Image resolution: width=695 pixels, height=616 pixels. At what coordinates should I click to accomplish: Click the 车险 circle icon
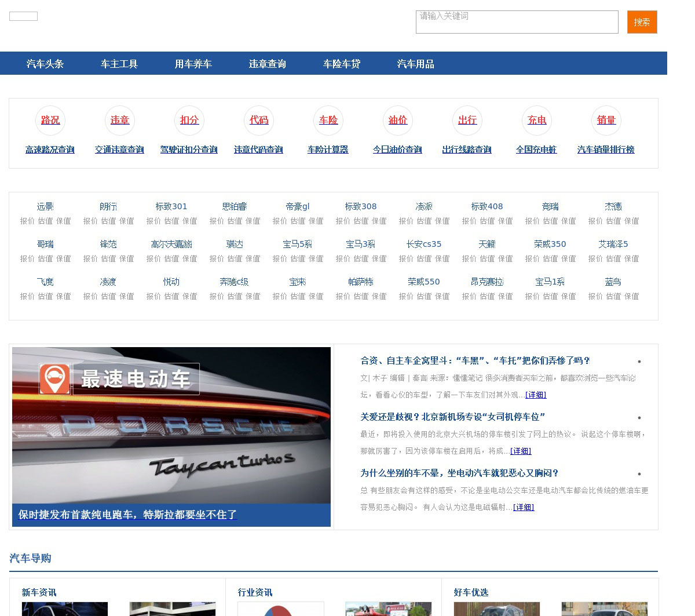coord(328,120)
